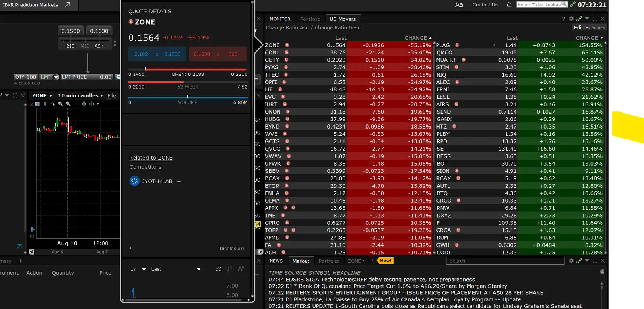Click the QTY 100 quantity field
The height and width of the screenshot is (309, 644).
(26, 77)
